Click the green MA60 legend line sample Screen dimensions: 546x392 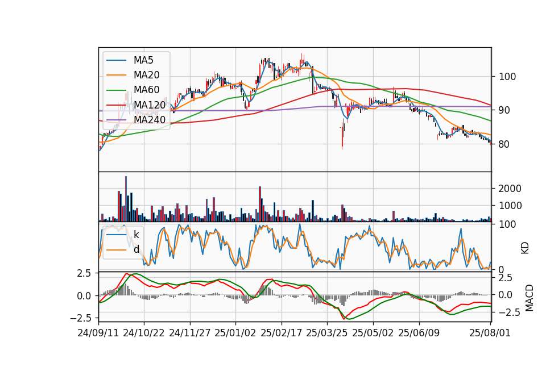click(x=116, y=90)
